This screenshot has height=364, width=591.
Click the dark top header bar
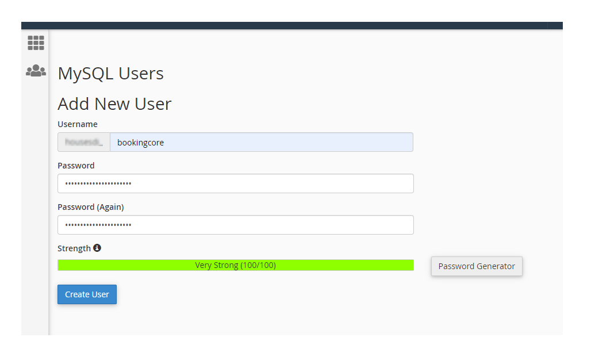click(291, 25)
